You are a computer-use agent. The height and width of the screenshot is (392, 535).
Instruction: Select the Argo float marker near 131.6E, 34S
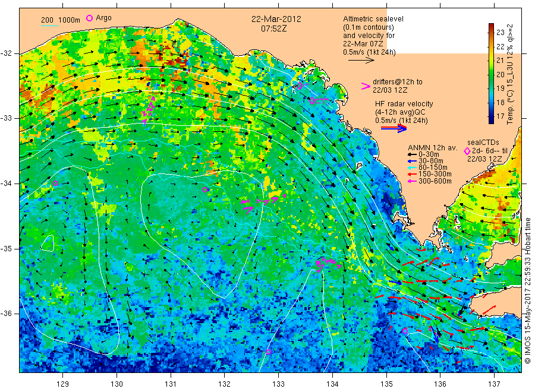(x=204, y=190)
